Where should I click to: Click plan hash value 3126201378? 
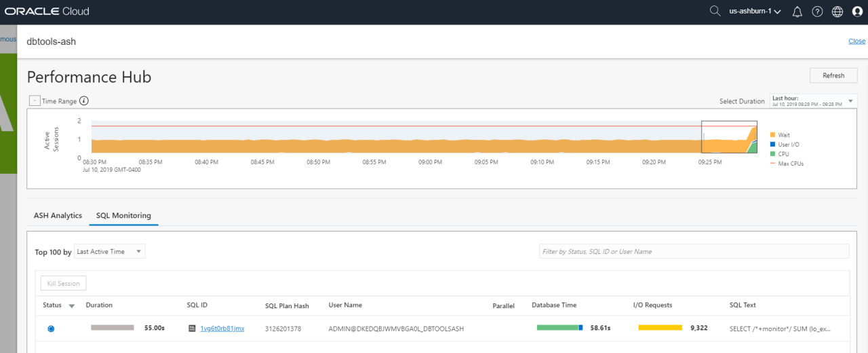tap(283, 329)
